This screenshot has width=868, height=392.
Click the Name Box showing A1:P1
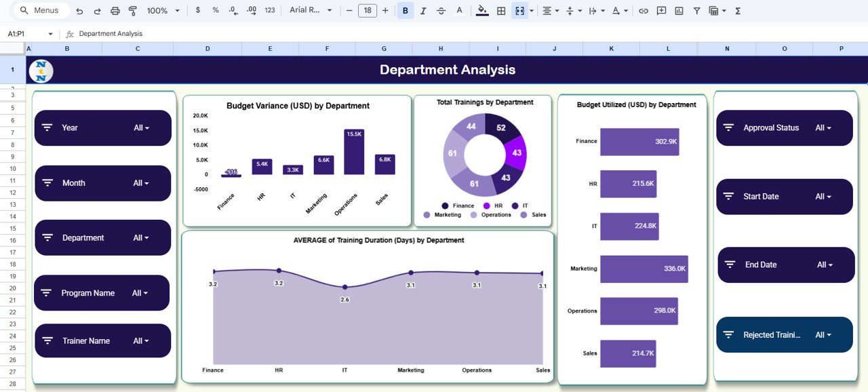coord(20,33)
